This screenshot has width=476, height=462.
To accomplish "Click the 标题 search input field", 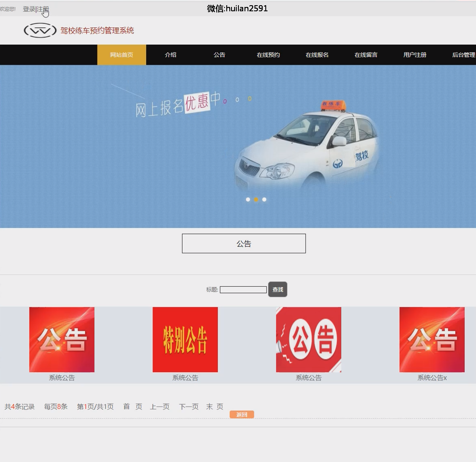I will tap(243, 290).
